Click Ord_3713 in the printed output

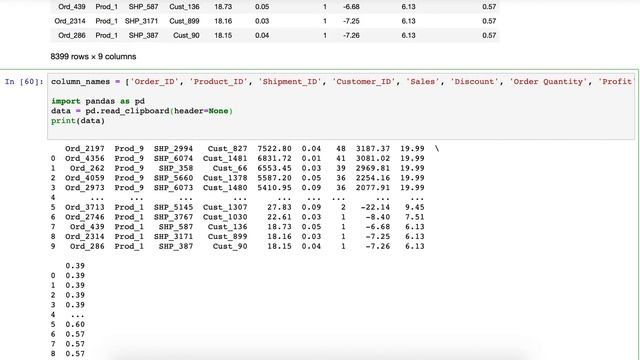coord(84,207)
